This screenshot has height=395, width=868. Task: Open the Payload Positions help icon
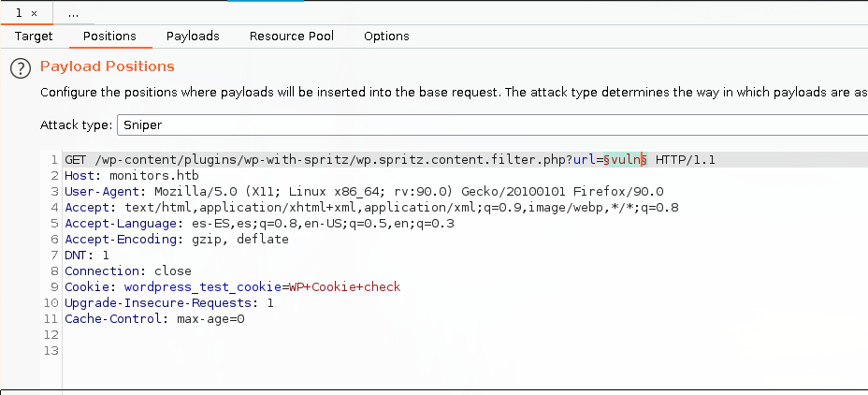click(21, 68)
